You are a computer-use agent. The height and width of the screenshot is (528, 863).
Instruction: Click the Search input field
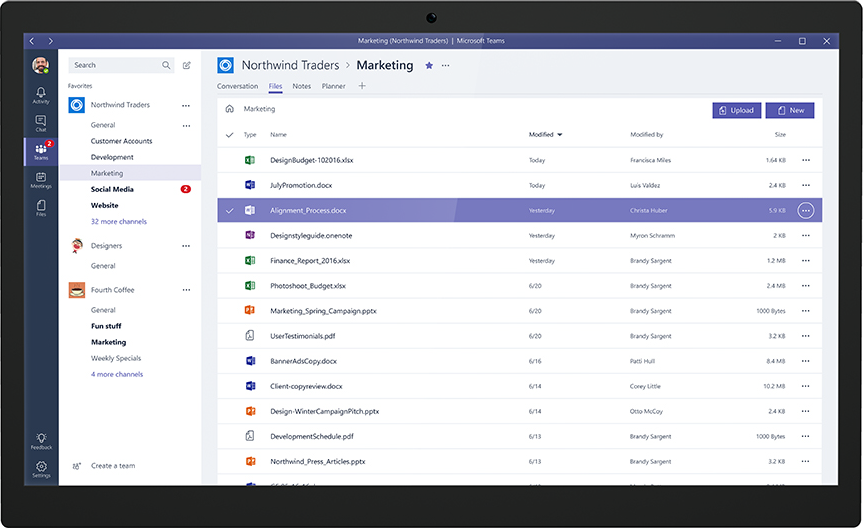[115, 65]
